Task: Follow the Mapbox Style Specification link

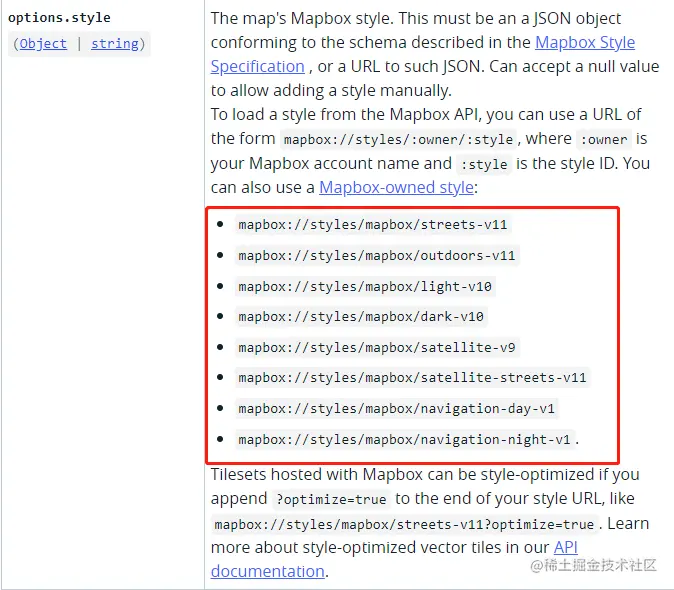Action: click(x=585, y=43)
